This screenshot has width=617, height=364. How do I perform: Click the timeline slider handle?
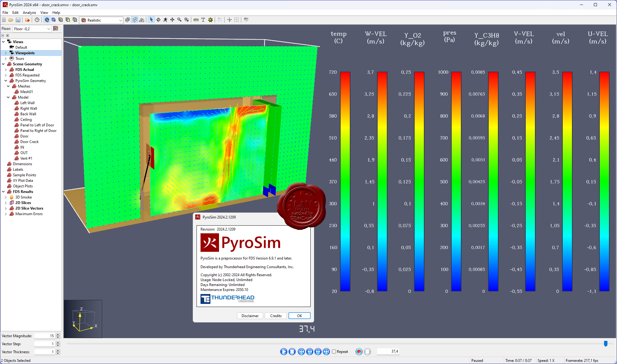tap(606, 343)
